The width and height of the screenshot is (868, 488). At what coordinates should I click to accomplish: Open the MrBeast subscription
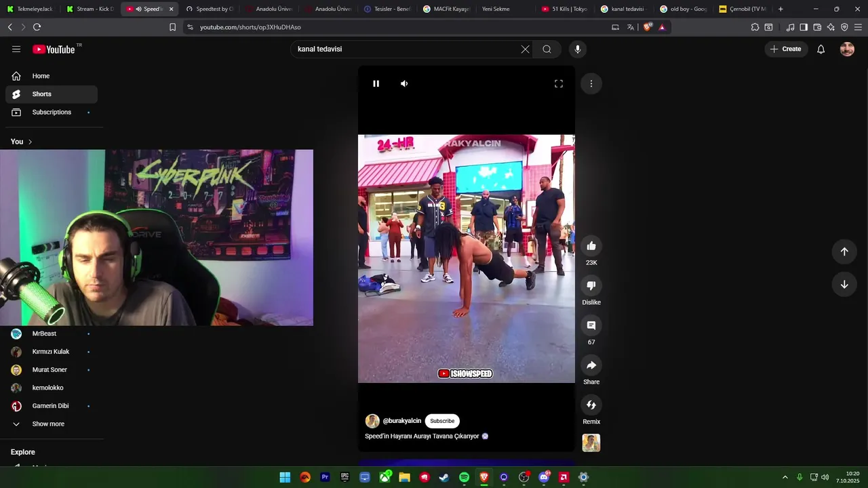tap(52, 333)
